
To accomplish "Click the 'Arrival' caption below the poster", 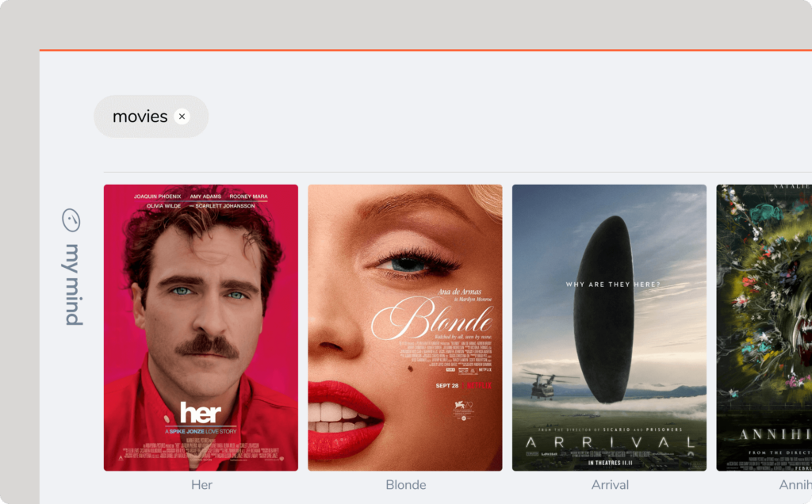I will pyautogui.click(x=610, y=484).
